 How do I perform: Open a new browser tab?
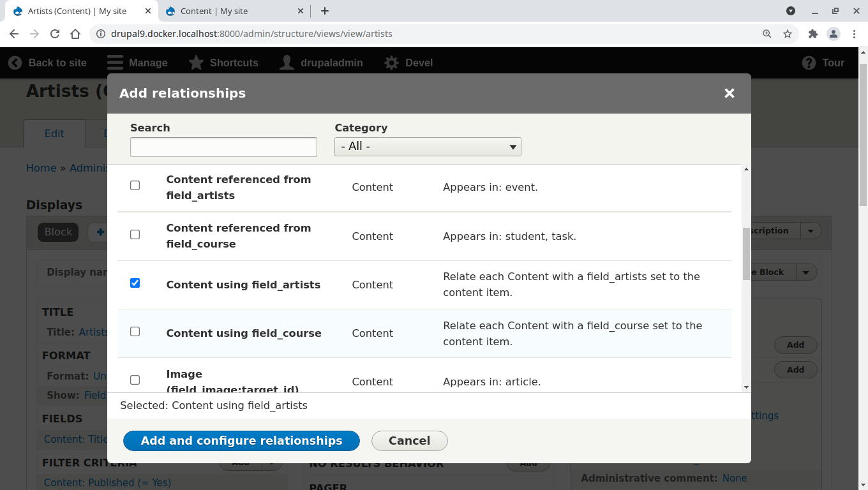pyautogui.click(x=325, y=11)
